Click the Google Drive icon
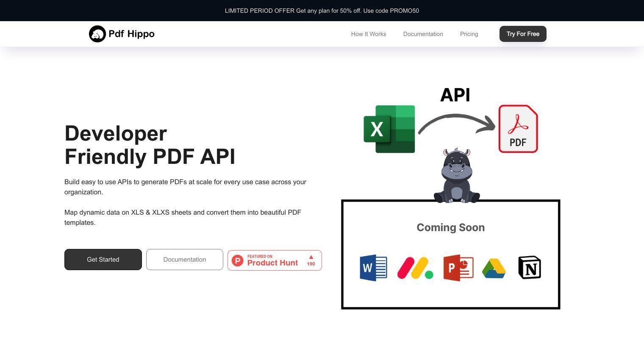Screen dimensions: 644x362 (x=494, y=268)
